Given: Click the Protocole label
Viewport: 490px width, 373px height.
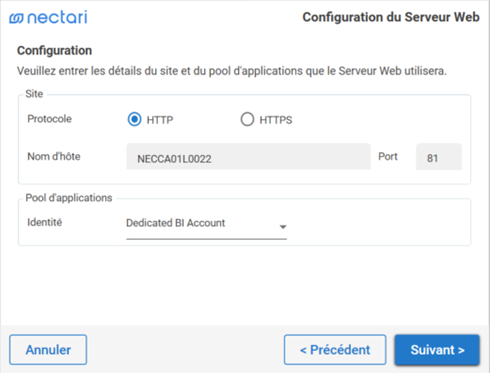Looking at the screenshot, I should click(49, 119).
